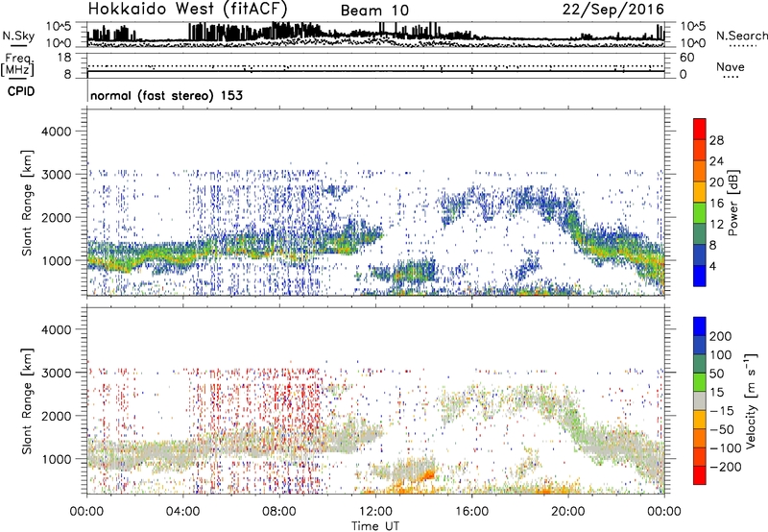Select the "CPID" row label
This screenshot has height=532, width=768.
pyautogui.click(x=21, y=91)
